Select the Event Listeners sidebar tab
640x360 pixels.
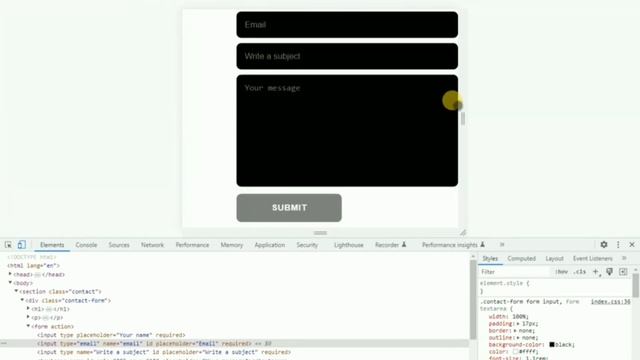[592, 258]
